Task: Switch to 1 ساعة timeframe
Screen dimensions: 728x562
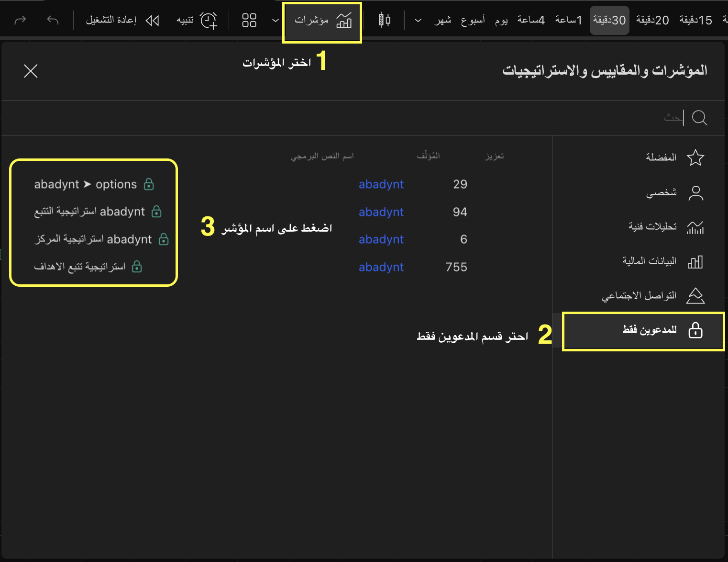Action: pyautogui.click(x=568, y=20)
